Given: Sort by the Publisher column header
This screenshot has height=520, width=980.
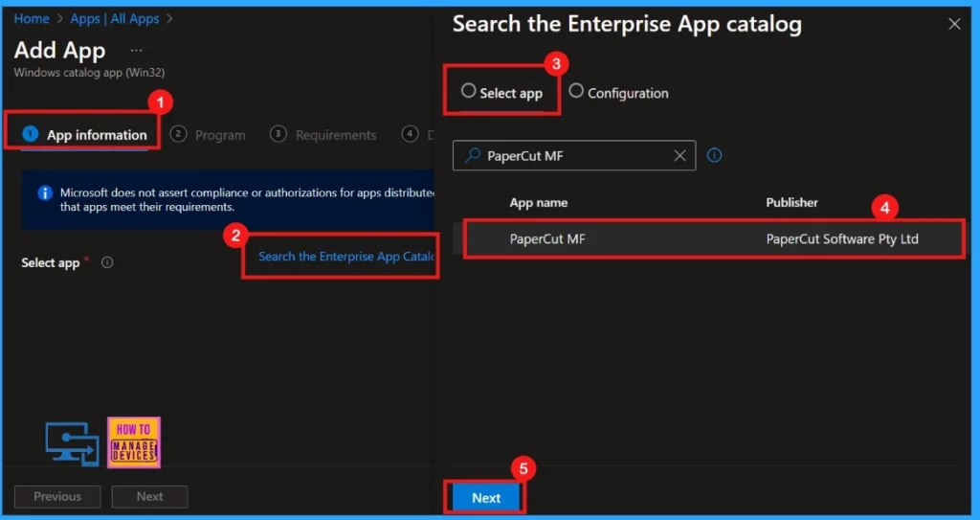Looking at the screenshot, I should (791, 202).
